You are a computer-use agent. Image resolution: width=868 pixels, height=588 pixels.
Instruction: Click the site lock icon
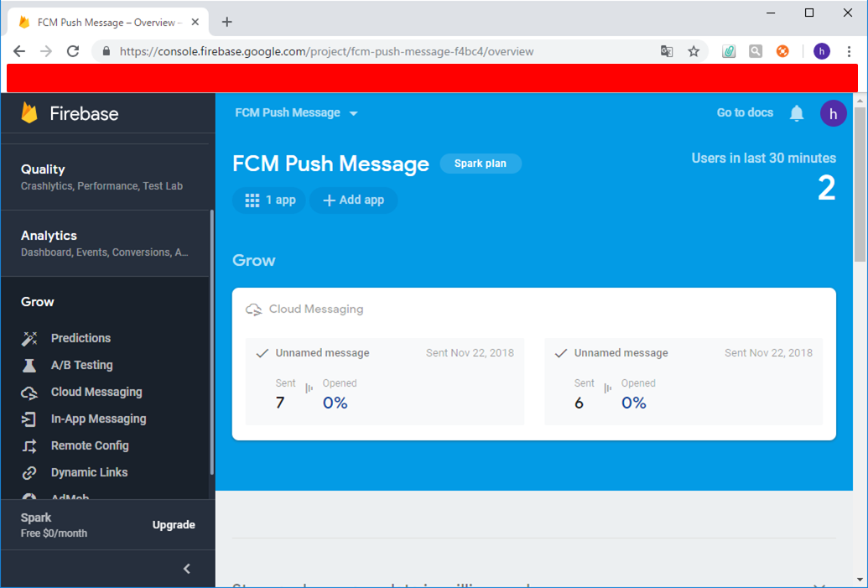point(107,51)
